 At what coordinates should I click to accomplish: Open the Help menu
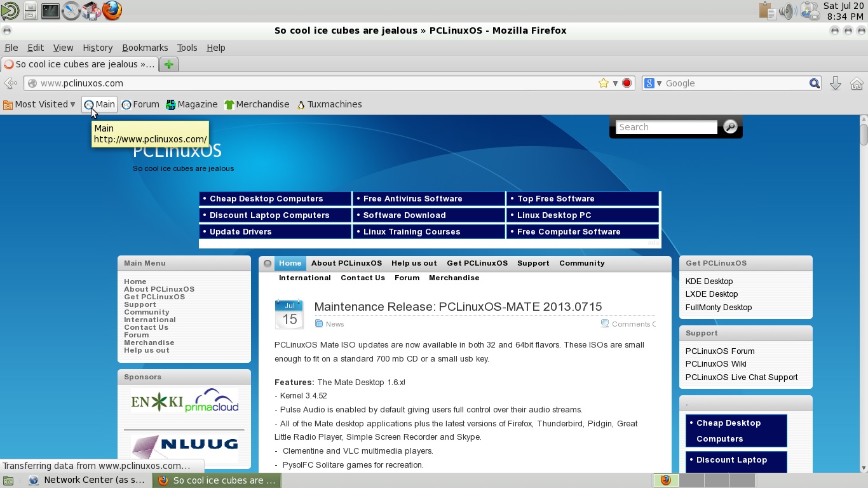[216, 48]
